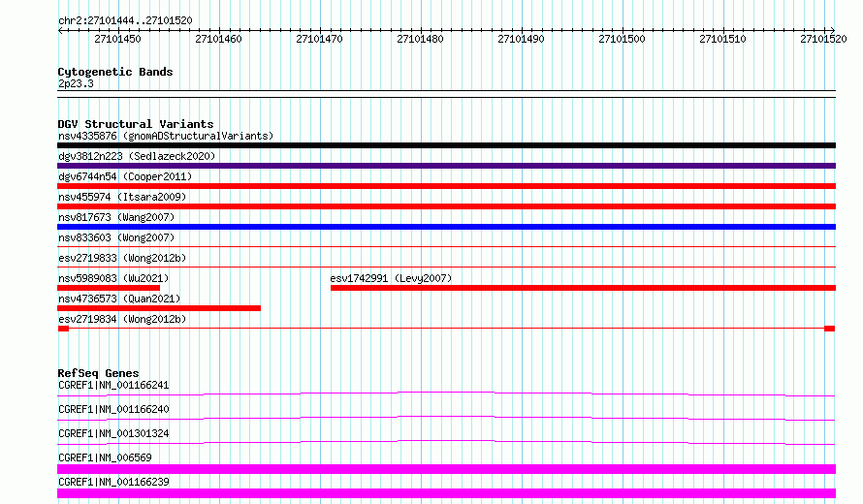Click right red block of esv2719834
This screenshot has width=863, height=504.
pos(829,329)
